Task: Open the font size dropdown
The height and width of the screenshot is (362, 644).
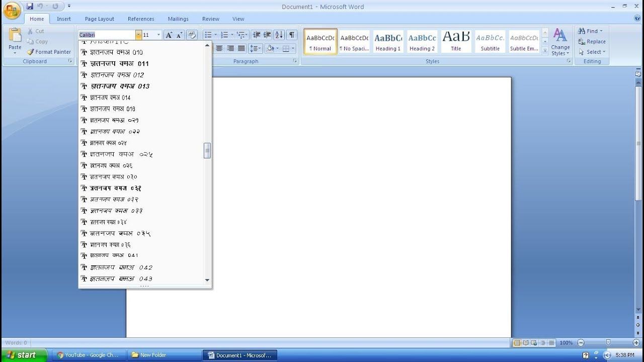Action: [159, 35]
